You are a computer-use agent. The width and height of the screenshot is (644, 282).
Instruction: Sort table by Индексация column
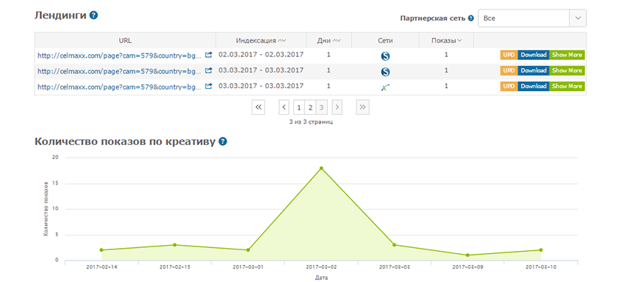[x=261, y=41]
